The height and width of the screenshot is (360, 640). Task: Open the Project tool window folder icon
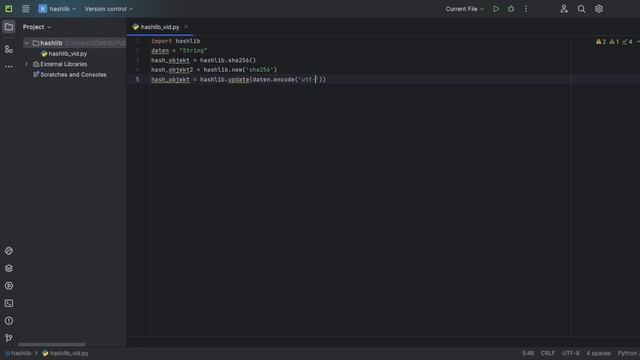pos(9,27)
